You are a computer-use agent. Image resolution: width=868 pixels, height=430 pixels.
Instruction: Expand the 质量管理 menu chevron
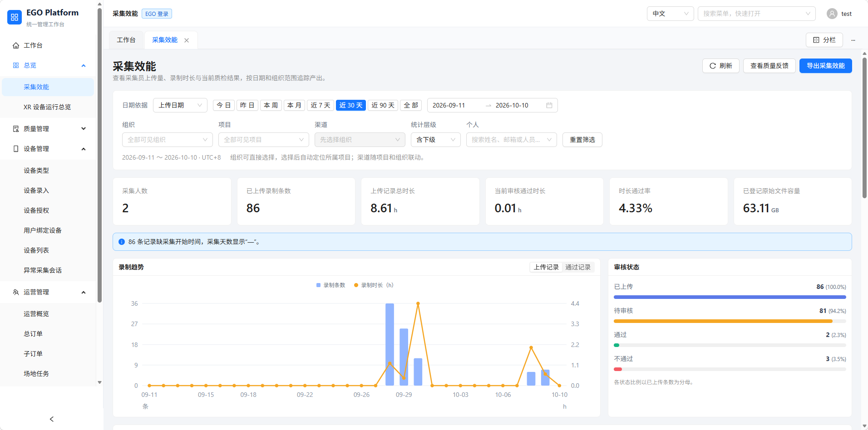pos(84,129)
